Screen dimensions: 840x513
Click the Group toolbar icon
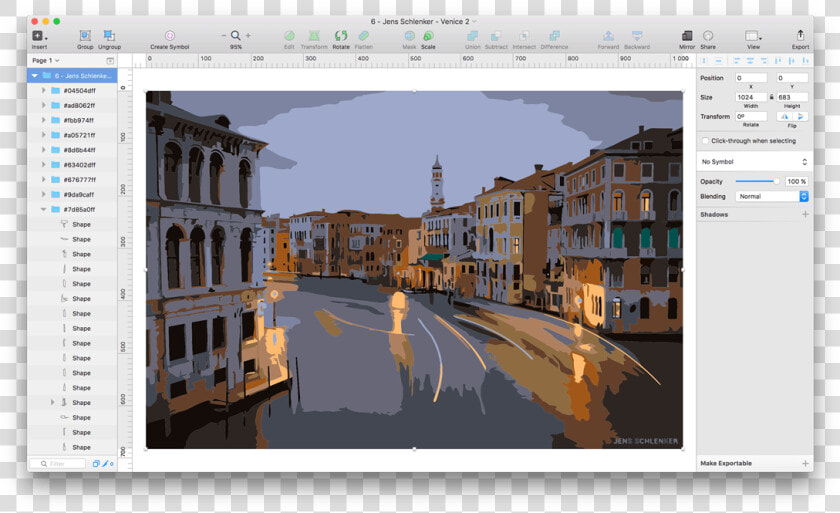pyautogui.click(x=85, y=35)
